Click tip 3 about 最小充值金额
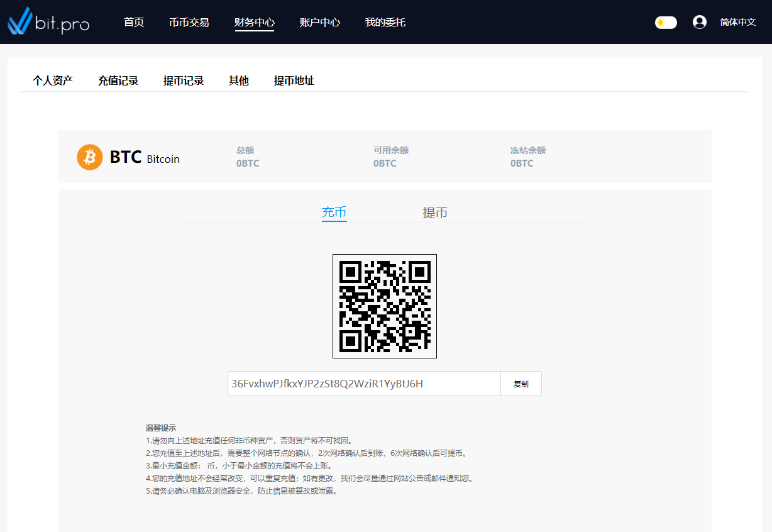This screenshot has width=772, height=532. tap(239, 466)
